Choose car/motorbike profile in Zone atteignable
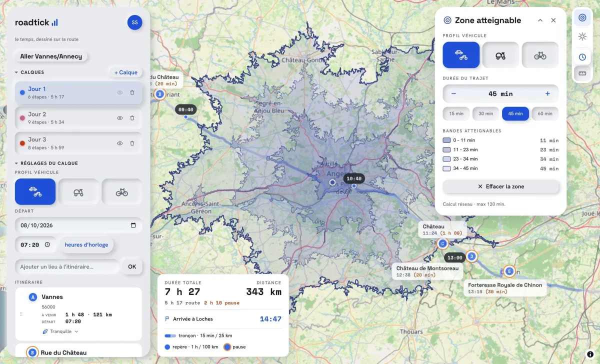The image size is (600, 364). pyautogui.click(x=461, y=55)
